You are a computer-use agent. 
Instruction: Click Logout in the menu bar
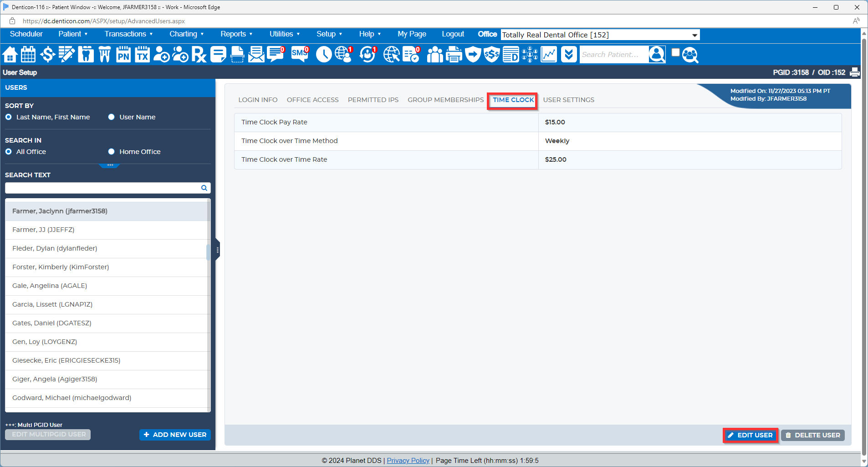pyautogui.click(x=453, y=34)
